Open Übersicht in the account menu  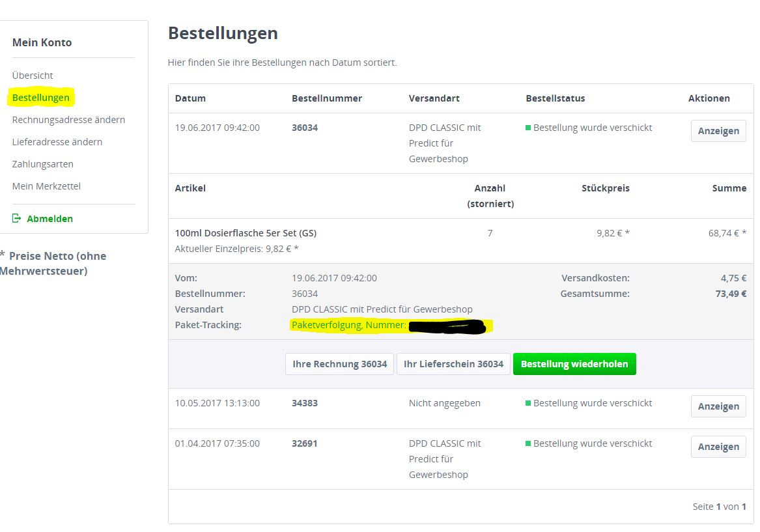point(33,76)
